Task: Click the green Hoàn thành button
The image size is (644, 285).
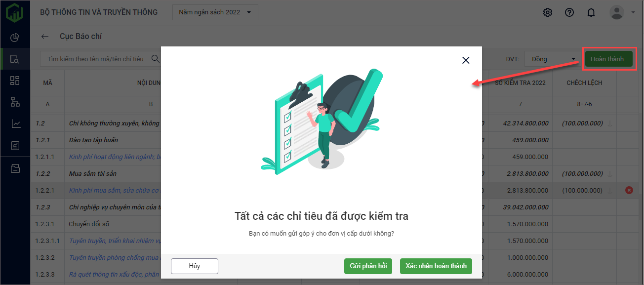Action: pos(607,59)
